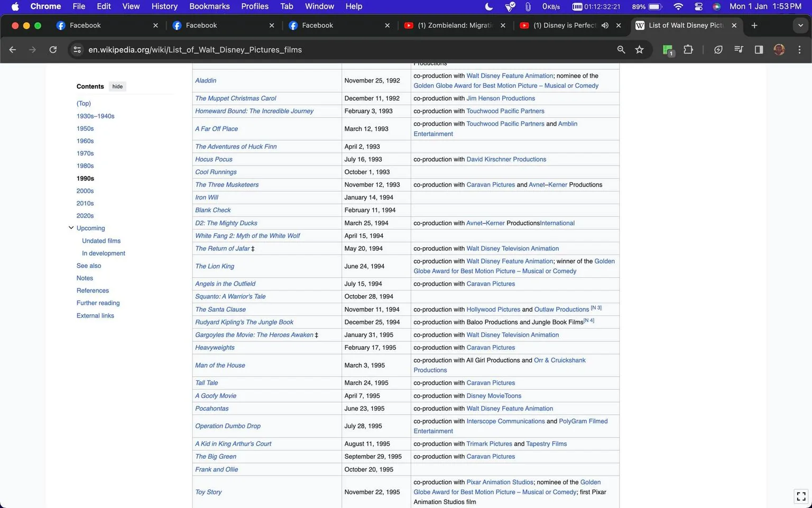Open the Chrome Extensions puzzle icon
The height and width of the screenshot is (508, 812).
click(688, 49)
